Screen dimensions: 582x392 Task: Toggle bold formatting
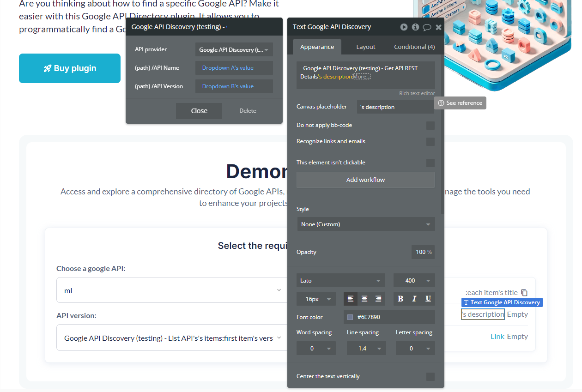point(400,299)
